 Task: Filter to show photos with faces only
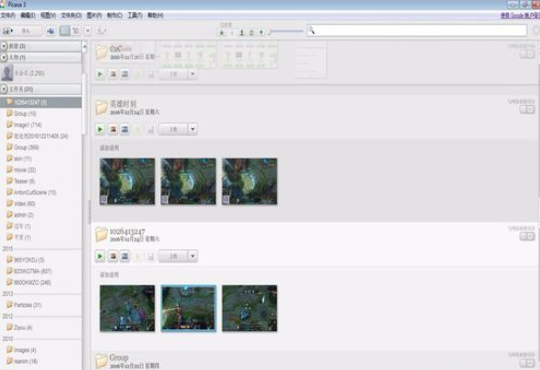point(242,32)
